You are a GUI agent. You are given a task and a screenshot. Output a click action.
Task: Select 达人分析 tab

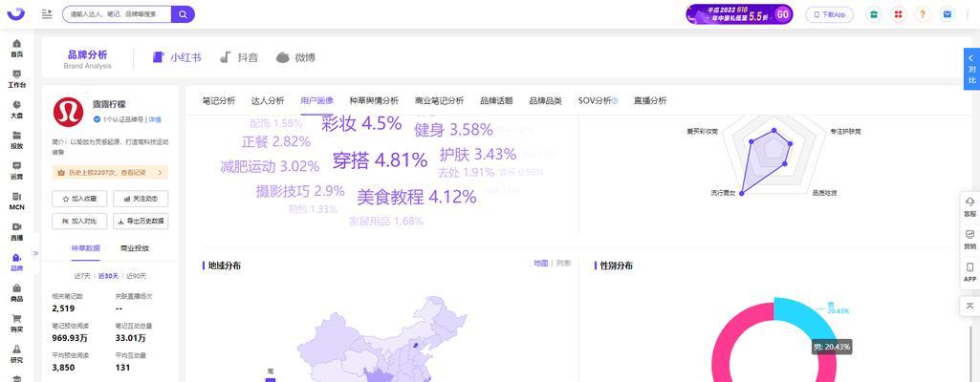[268, 100]
